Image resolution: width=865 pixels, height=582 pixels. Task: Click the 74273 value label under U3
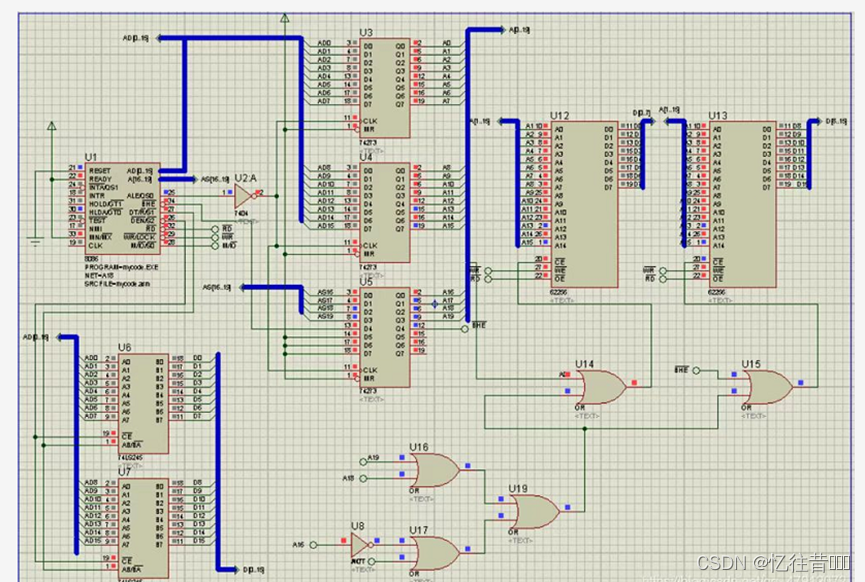[368, 143]
